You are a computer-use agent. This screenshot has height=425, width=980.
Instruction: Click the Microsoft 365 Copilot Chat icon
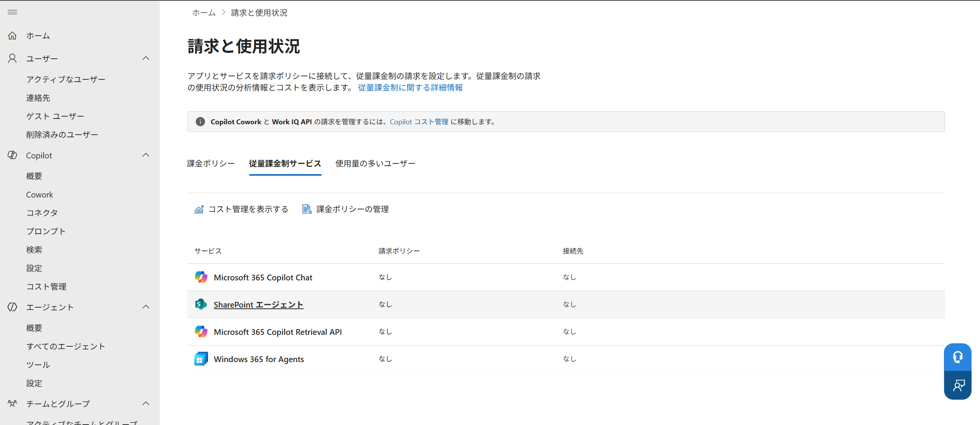coord(201,277)
